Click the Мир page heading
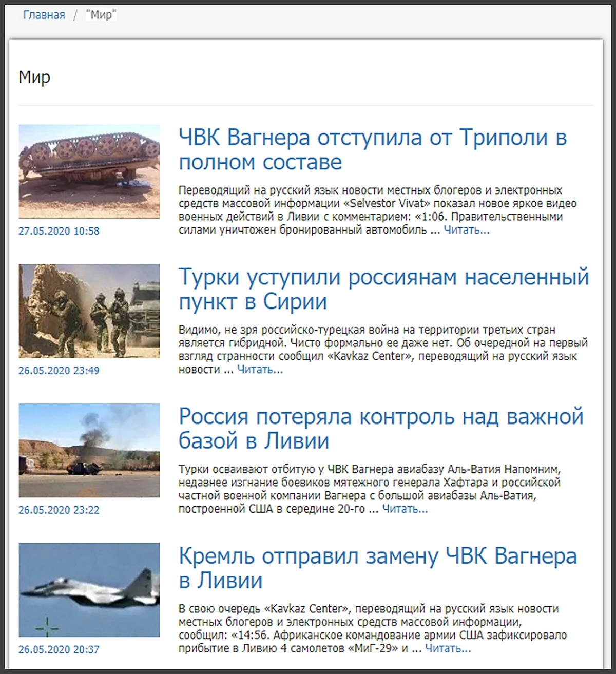This screenshot has height=674, width=616. point(34,78)
